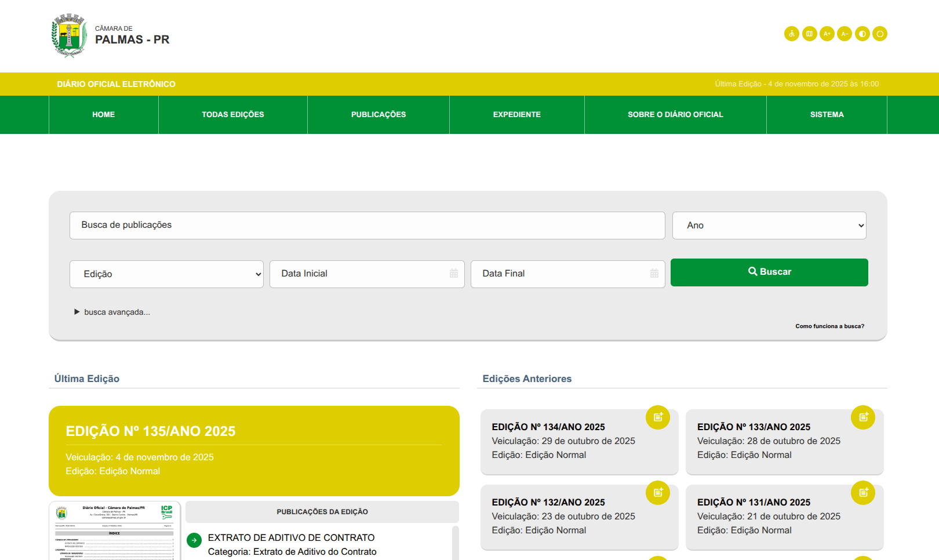Open the Diário Oficial PDF thumbnail

(x=115, y=531)
